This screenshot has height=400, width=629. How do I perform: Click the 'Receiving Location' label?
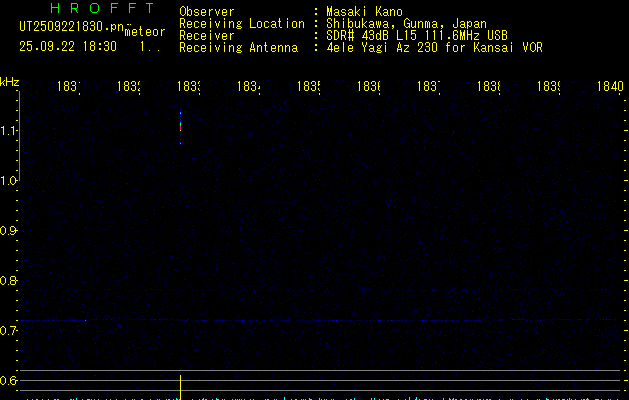pyautogui.click(x=242, y=24)
